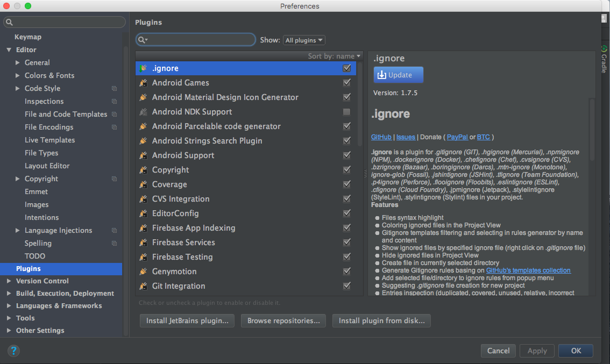
Task: Click the Android Parcelable code generator plugin icon
Action: click(x=143, y=126)
